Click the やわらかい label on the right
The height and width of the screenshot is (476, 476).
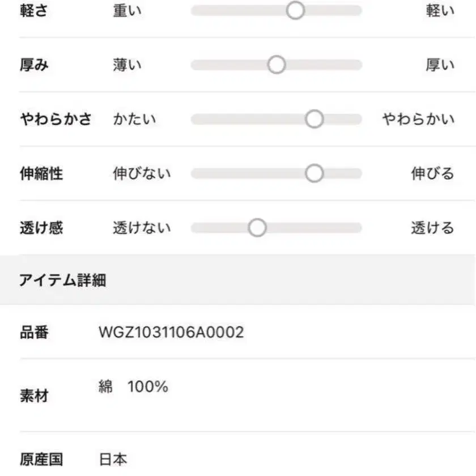[x=418, y=120]
